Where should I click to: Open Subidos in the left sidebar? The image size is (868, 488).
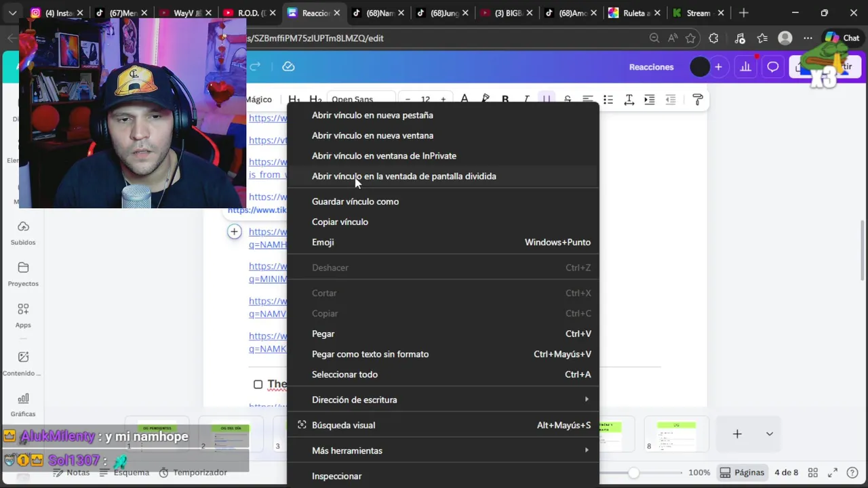[23, 232]
